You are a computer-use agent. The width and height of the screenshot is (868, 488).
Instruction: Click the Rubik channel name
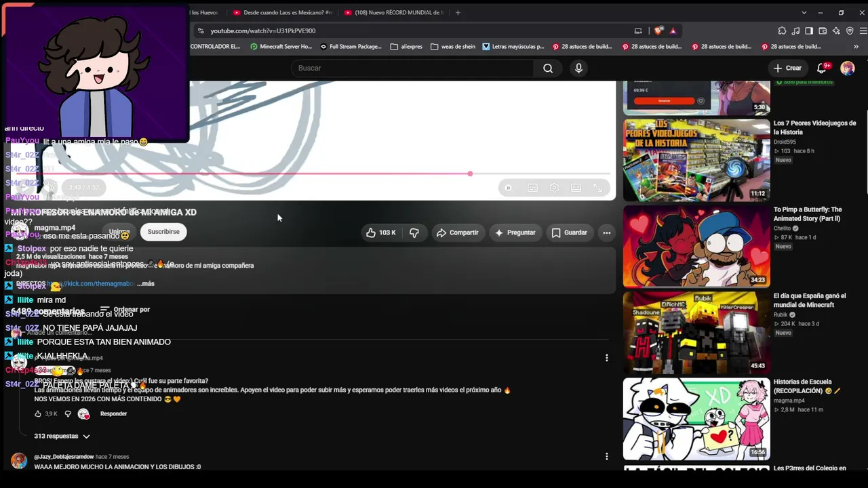[x=781, y=314]
